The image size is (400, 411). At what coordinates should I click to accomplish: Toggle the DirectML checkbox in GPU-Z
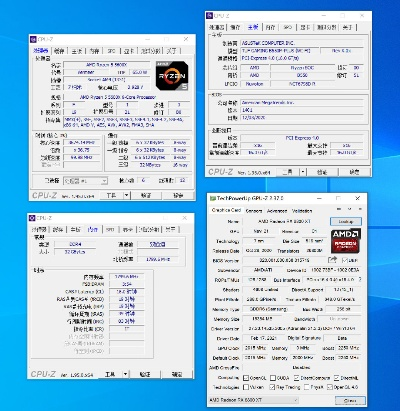[337, 378]
